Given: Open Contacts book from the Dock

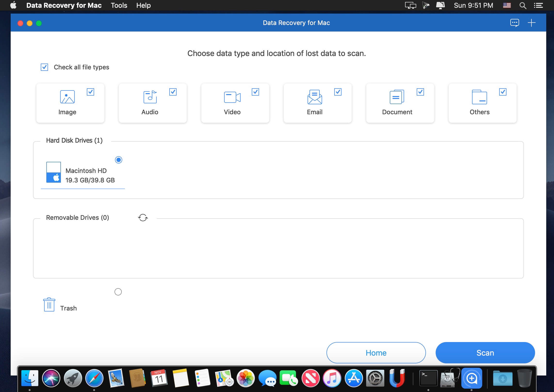Looking at the screenshot, I should (137, 378).
